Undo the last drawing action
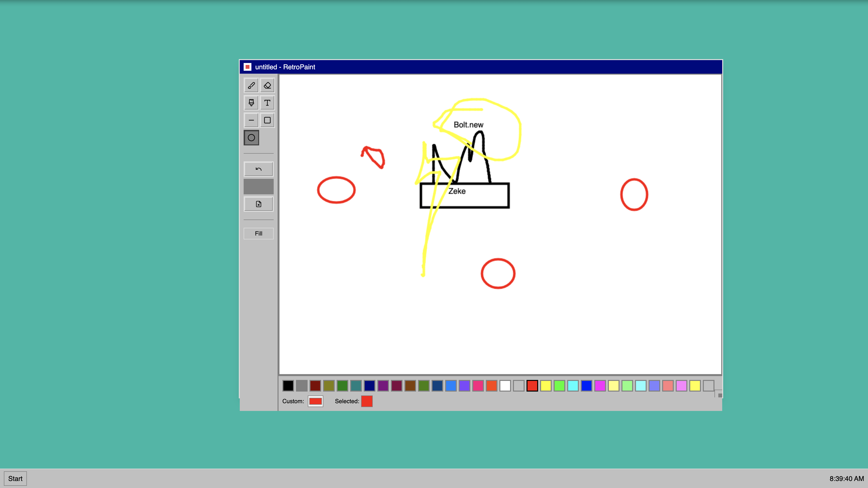 point(258,169)
